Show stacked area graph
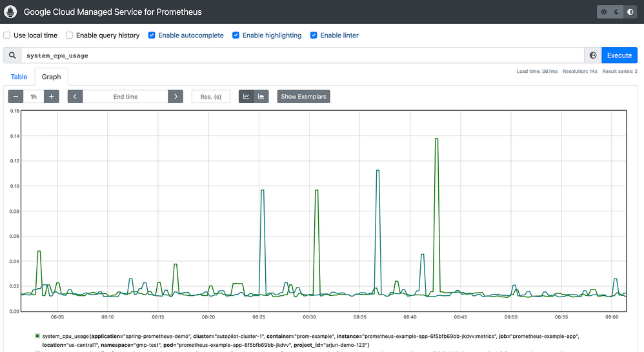The width and height of the screenshot is (644, 352). pyautogui.click(x=261, y=97)
